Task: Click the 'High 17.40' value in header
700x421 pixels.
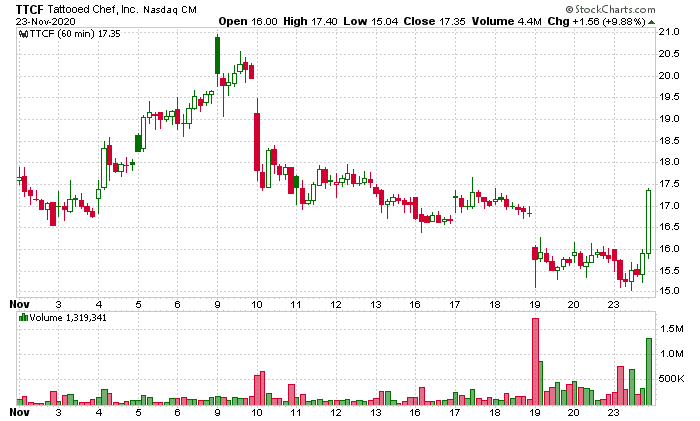Action: pos(310,21)
